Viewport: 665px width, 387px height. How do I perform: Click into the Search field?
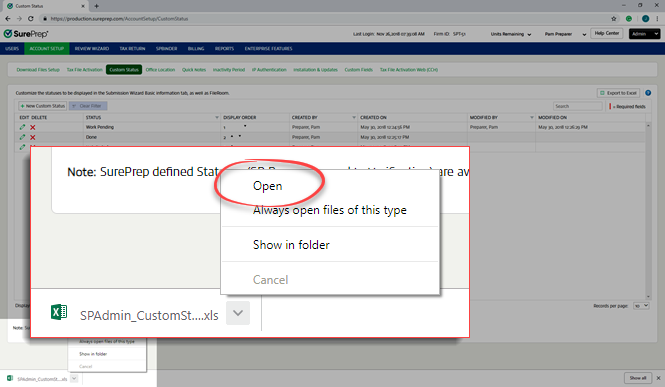(578, 106)
